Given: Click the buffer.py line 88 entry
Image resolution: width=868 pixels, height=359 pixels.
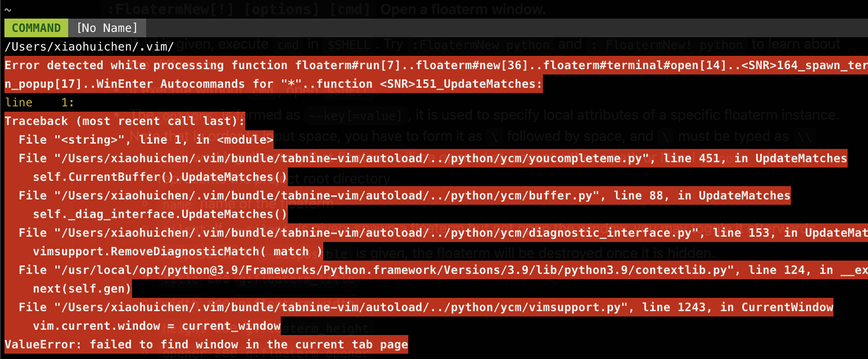Looking at the screenshot, I should (x=404, y=195).
